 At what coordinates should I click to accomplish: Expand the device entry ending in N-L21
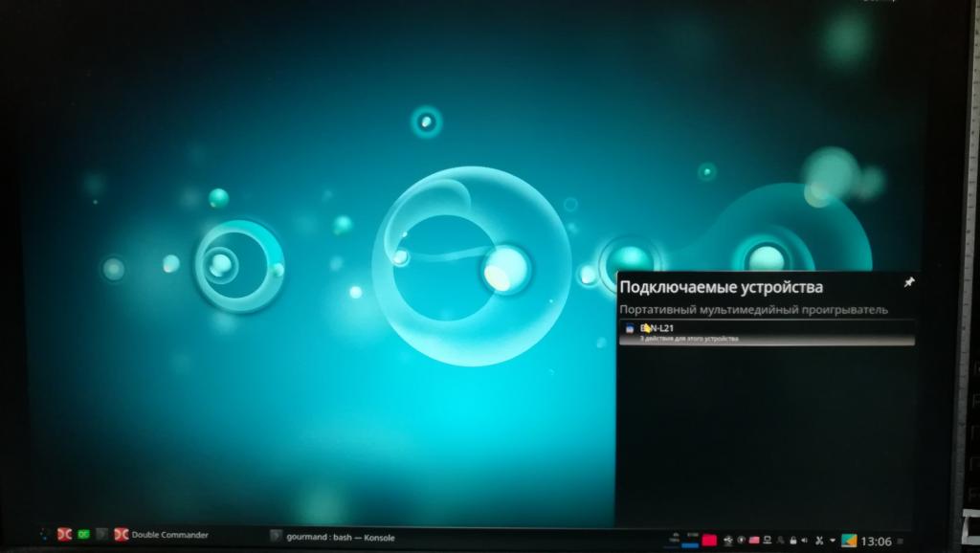click(767, 332)
